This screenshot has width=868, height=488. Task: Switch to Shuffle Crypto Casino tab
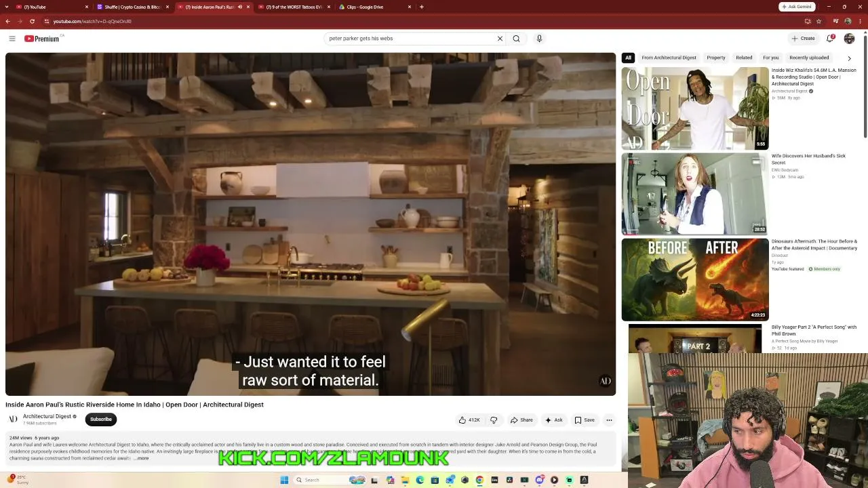(133, 7)
